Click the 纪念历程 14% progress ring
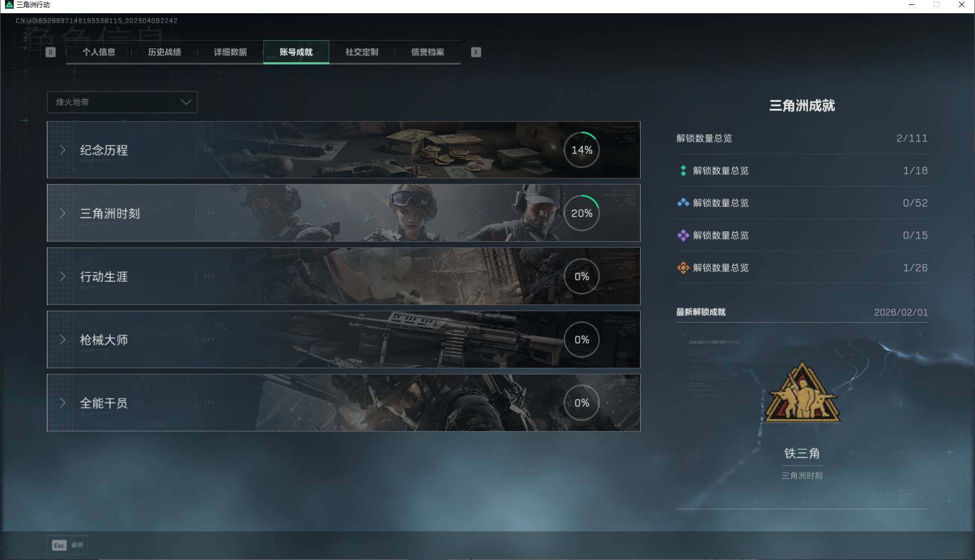975x560 pixels. coord(582,150)
